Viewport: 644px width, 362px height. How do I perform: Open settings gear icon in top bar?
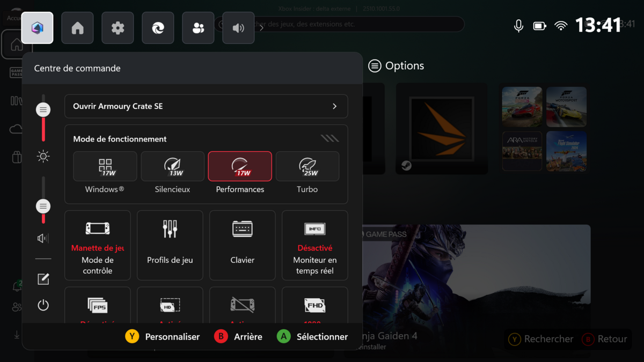(118, 28)
